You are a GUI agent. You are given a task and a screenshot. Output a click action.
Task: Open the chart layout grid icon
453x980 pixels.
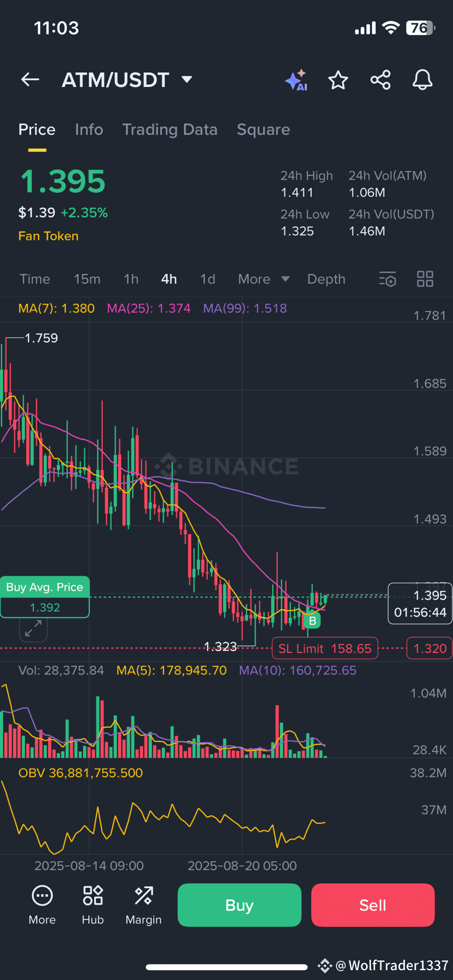point(425,279)
